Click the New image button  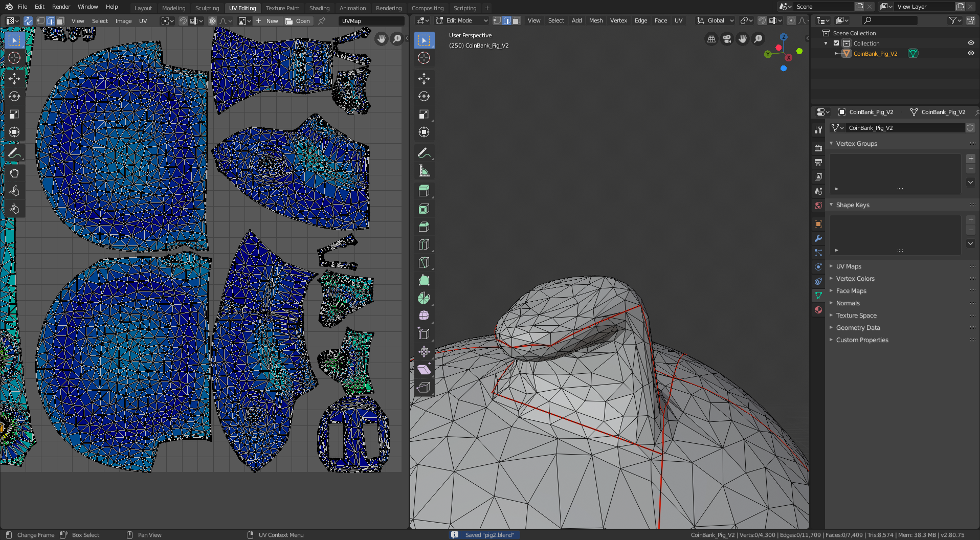pyautogui.click(x=268, y=21)
